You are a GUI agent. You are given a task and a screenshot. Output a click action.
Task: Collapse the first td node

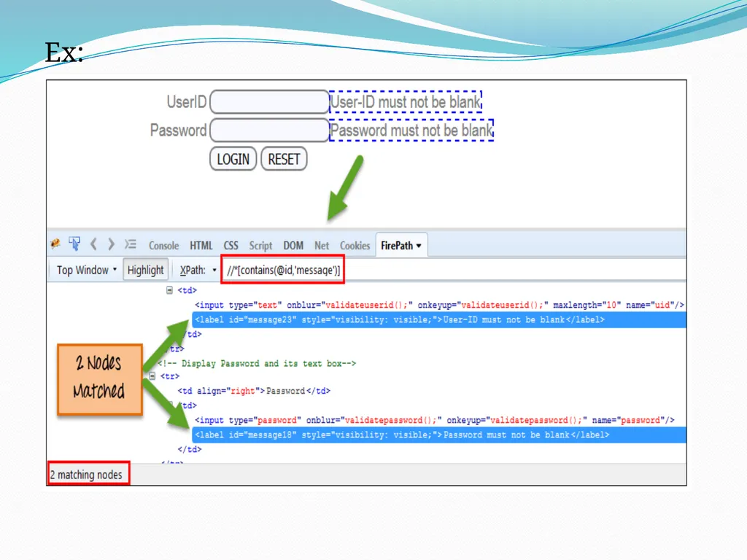click(169, 290)
